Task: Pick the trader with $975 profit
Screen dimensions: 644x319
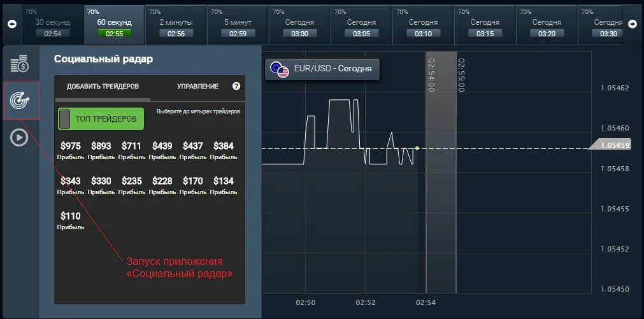Action: pos(71,151)
